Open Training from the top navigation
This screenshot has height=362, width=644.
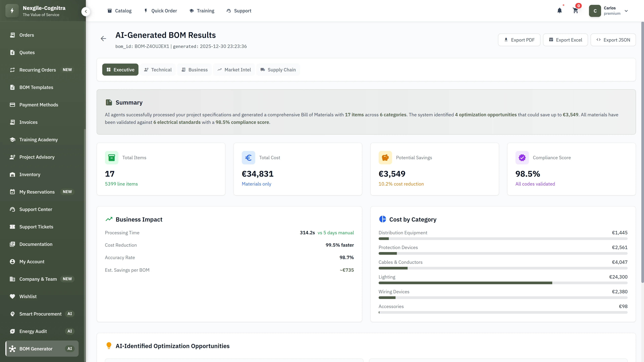coord(202,11)
